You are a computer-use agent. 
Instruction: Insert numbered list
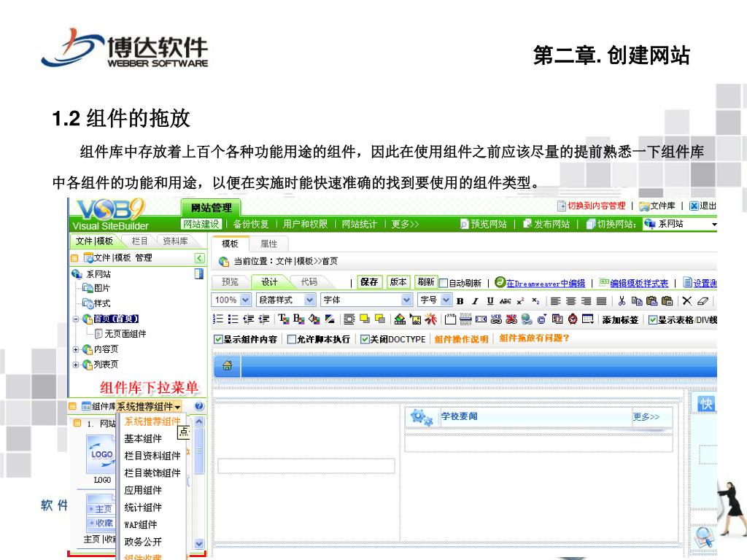click(217, 319)
